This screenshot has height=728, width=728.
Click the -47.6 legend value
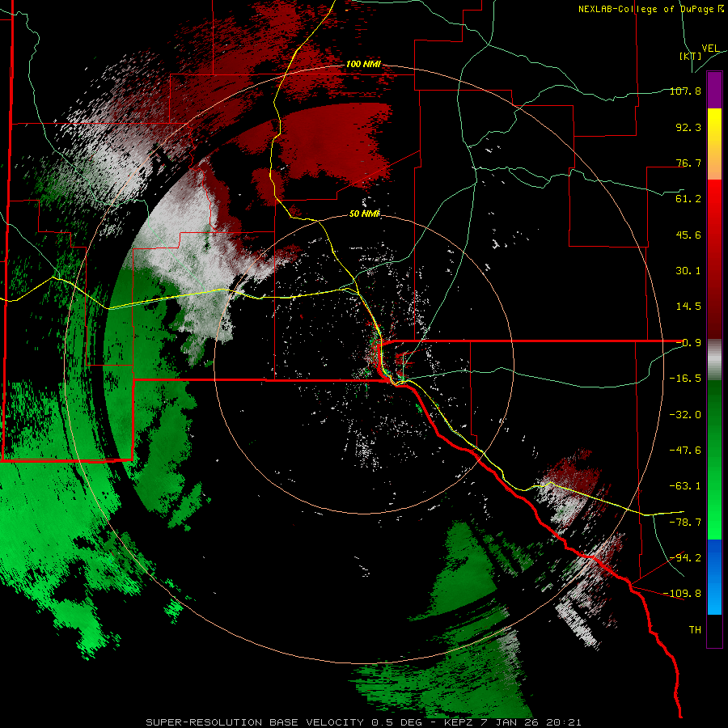[685, 450]
